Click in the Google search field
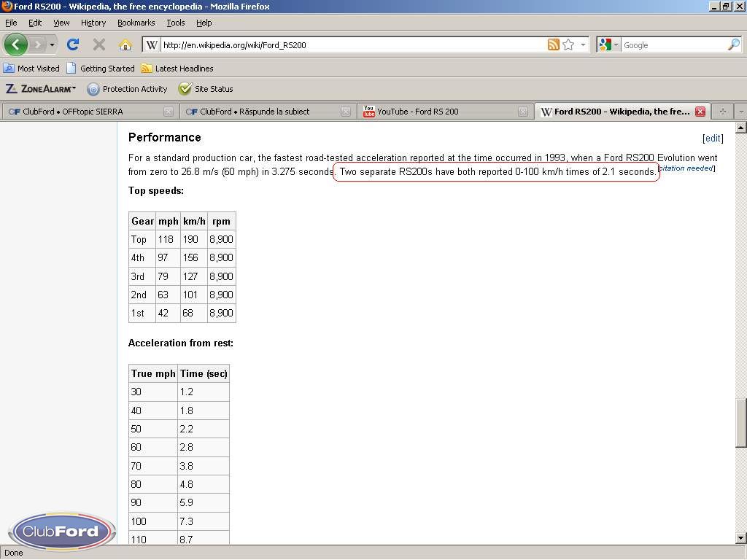 [x=671, y=45]
